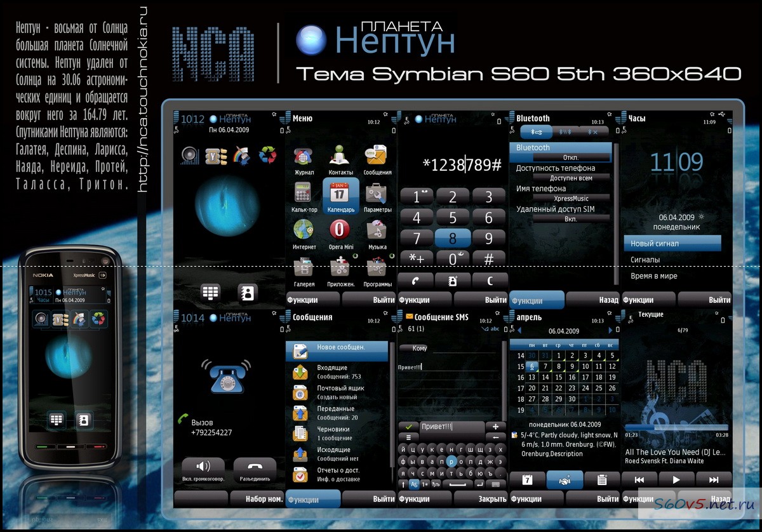Viewport: 762px width, 532px height.
Task: Toggle the АБ case key on the SMS keyboard
Action: (414, 484)
